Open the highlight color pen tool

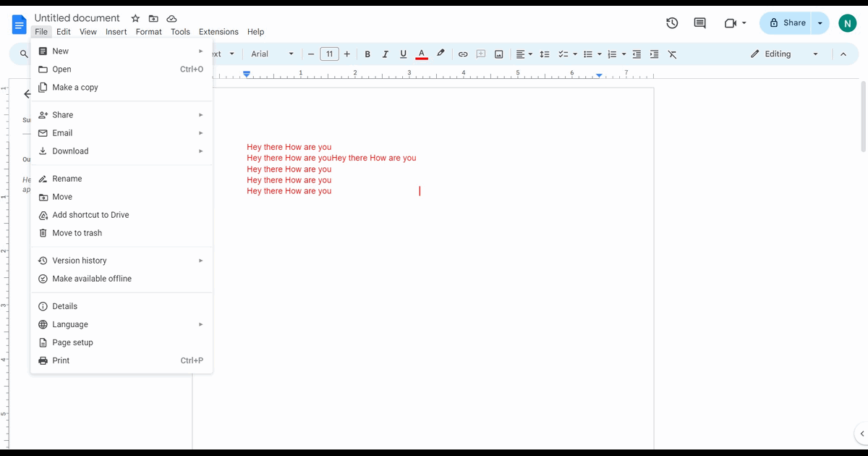pyautogui.click(x=441, y=54)
